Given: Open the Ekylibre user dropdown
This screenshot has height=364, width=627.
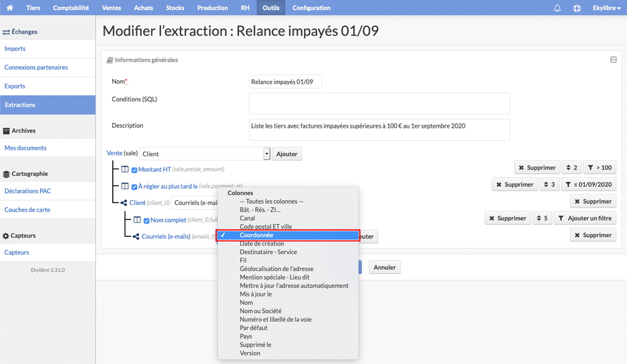Looking at the screenshot, I should (x=606, y=8).
